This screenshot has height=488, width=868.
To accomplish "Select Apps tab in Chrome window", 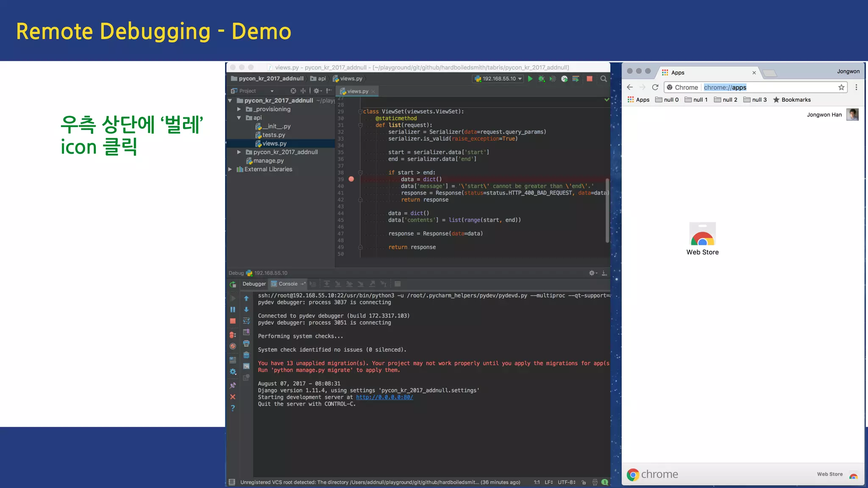I will coord(708,73).
